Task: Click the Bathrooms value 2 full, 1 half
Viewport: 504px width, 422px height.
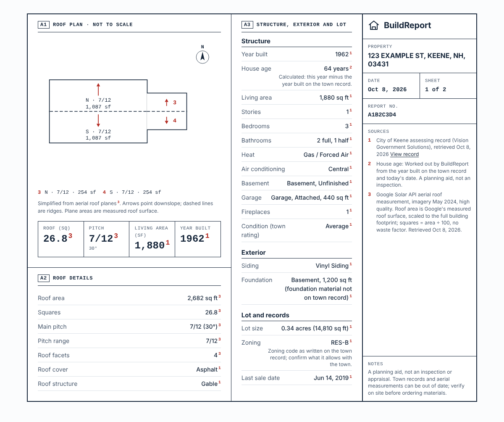Action: click(333, 140)
